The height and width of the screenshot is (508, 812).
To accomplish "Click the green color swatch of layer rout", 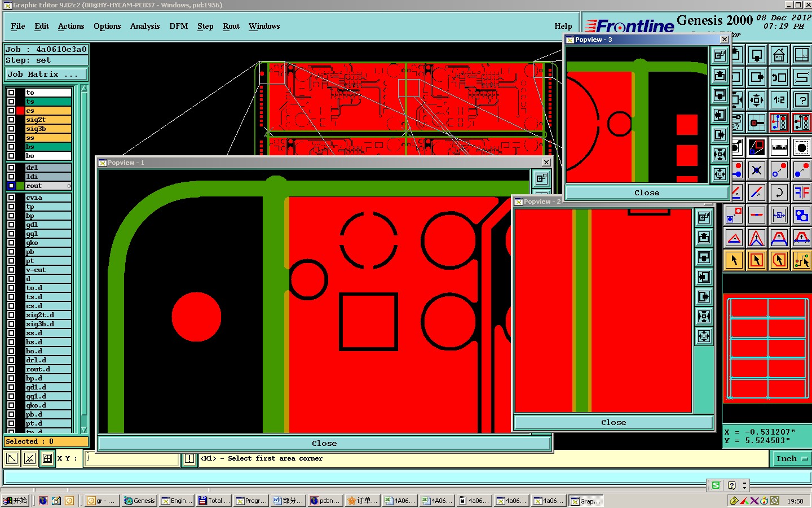I will pyautogui.click(x=20, y=186).
